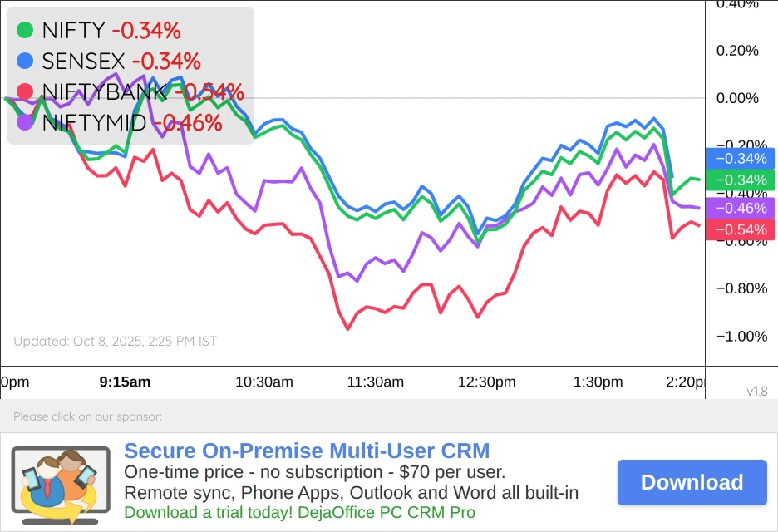Viewport: 778px width, 532px height.
Task: Click the Download ad button
Action: [692, 482]
